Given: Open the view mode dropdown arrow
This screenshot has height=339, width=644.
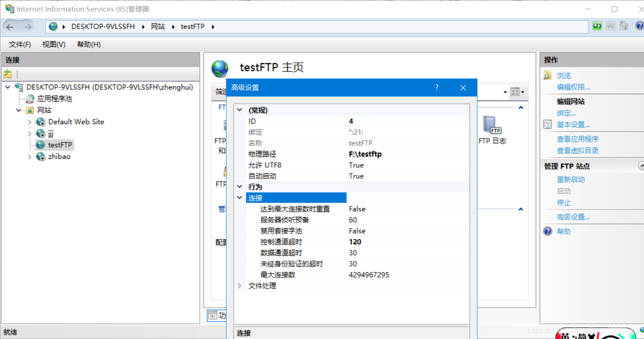Looking at the screenshot, I should [522, 92].
